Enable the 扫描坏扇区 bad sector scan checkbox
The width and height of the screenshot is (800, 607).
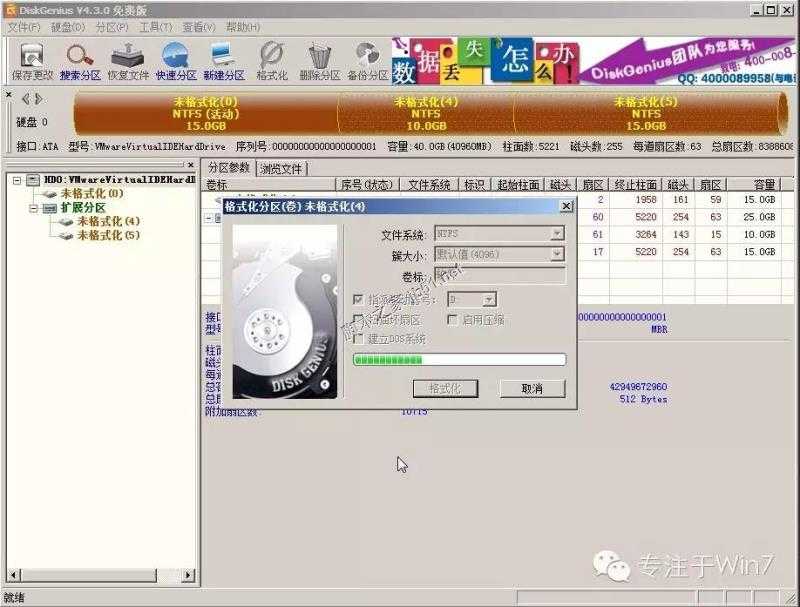coord(358,319)
